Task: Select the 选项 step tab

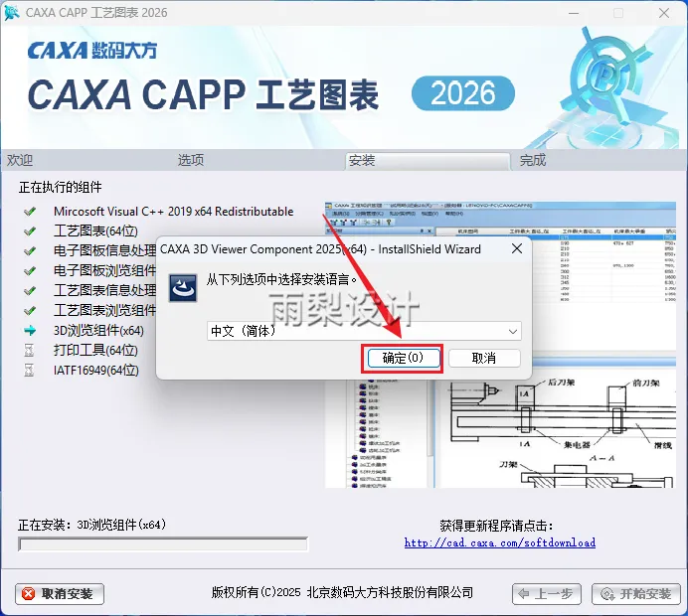Action: coord(191,160)
